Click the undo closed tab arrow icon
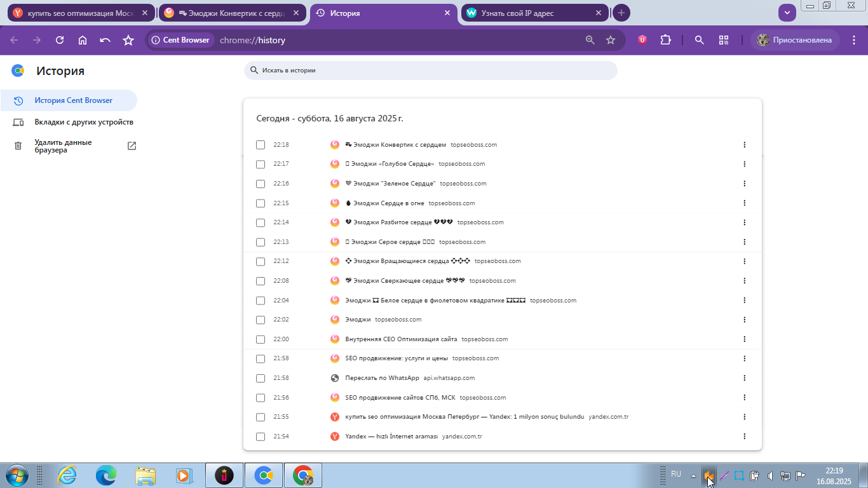This screenshot has height=488, width=868. click(x=105, y=40)
